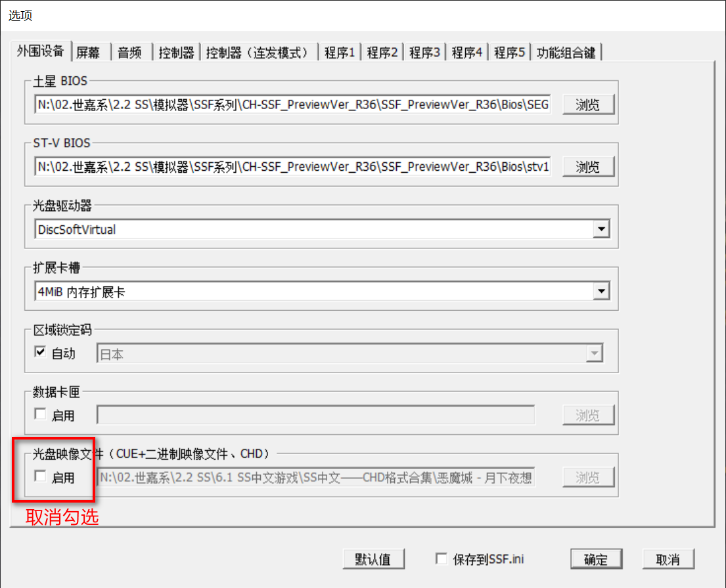
Task: Open the 音频 tab
Action: pyautogui.click(x=130, y=53)
